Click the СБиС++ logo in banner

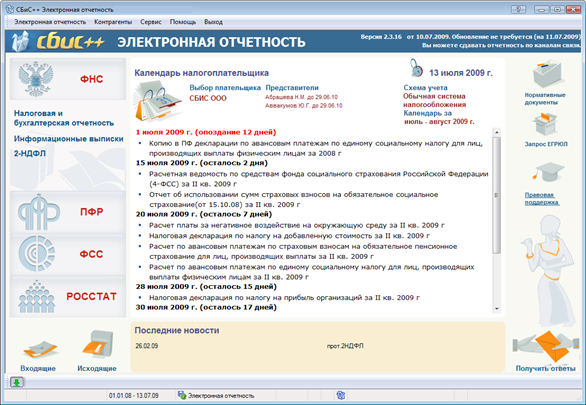58,41
